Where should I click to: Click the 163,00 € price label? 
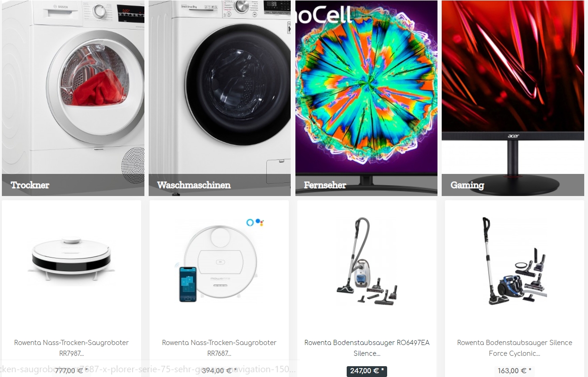(515, 371)
